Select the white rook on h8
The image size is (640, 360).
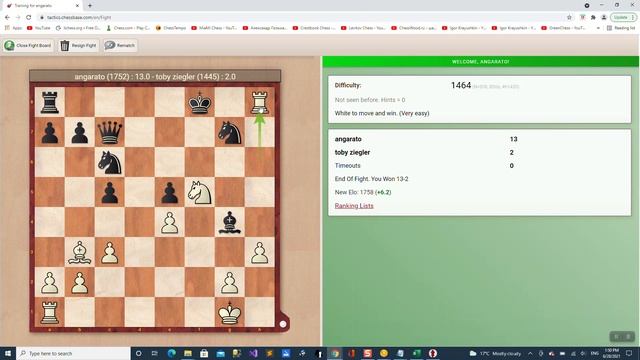click(260, 102)
